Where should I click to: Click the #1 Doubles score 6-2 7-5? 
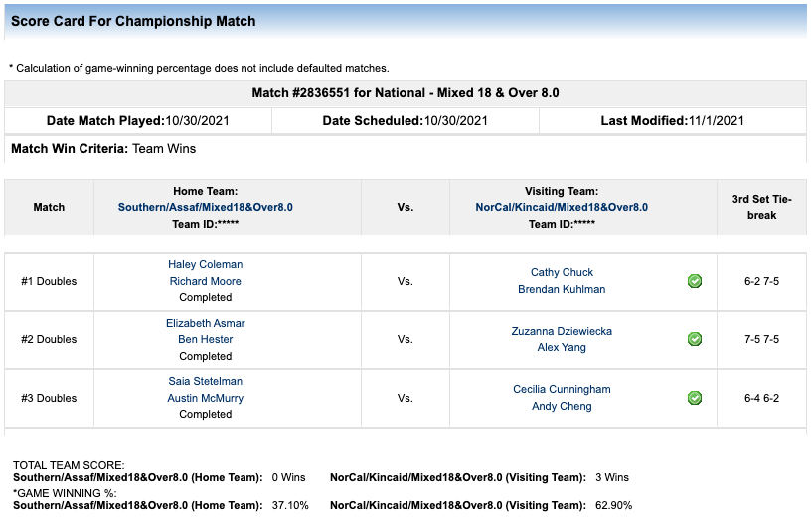(761, 281)
